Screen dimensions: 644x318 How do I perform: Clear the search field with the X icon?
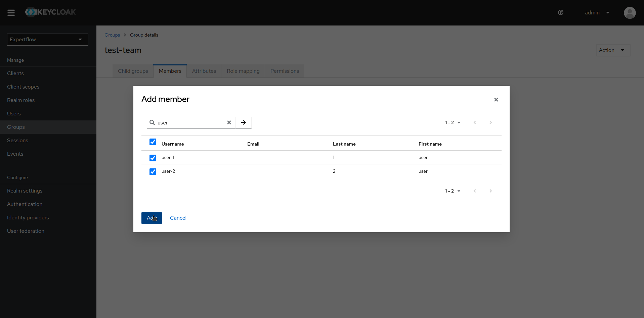tap(229, 122)
